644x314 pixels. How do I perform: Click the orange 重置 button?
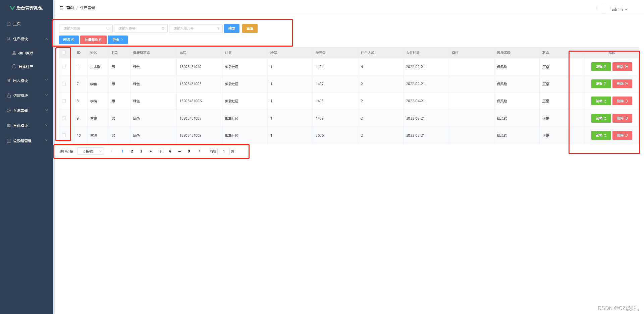[250, 28]
